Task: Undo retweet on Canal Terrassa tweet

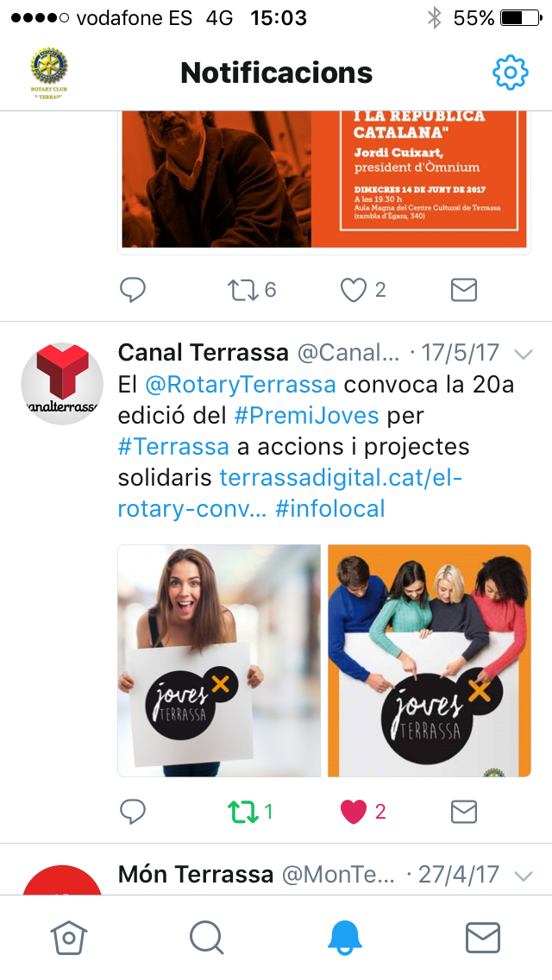Action: tap(242, 811)
